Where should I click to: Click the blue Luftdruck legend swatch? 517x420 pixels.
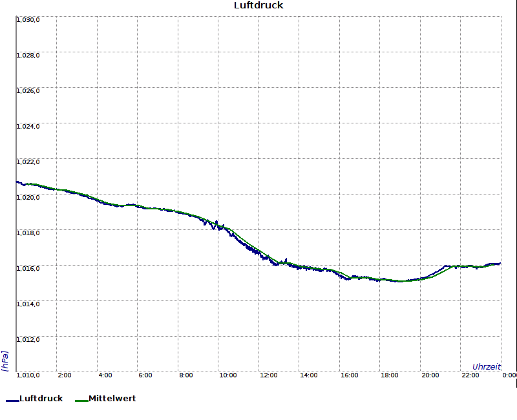coord(12,401)
